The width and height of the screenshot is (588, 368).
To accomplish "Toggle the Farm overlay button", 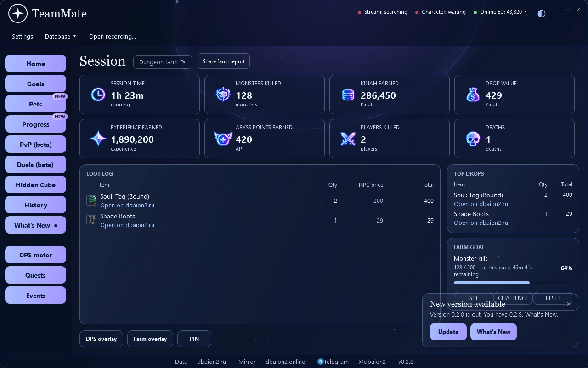I will (150, 339).
